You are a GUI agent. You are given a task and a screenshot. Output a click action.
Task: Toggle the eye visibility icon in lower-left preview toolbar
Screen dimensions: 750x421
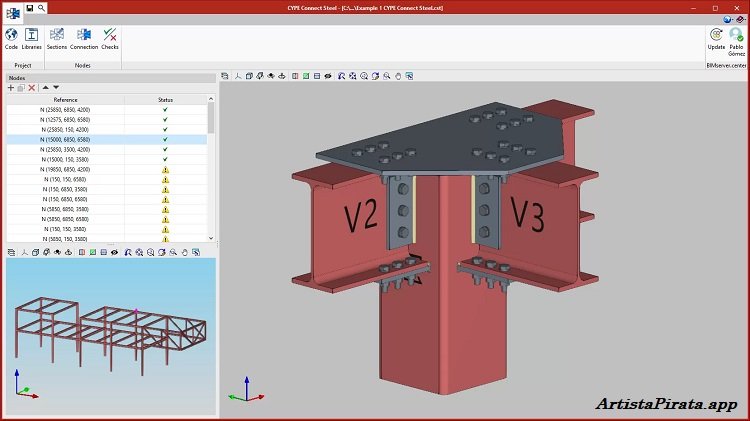pyautogui.click(x=114, y=252)
